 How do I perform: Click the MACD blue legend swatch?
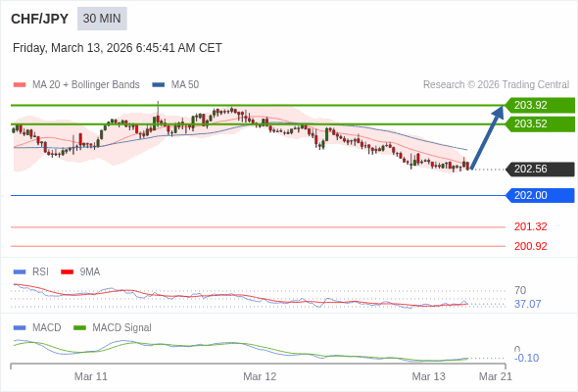coord(20,328)
